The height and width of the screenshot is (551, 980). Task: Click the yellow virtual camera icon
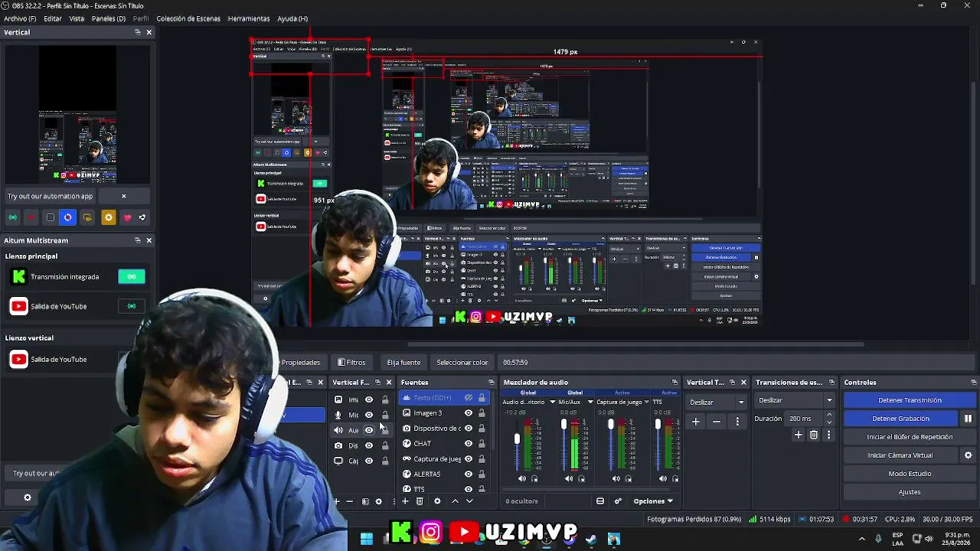pyautogui.click(x=87, y=217)
